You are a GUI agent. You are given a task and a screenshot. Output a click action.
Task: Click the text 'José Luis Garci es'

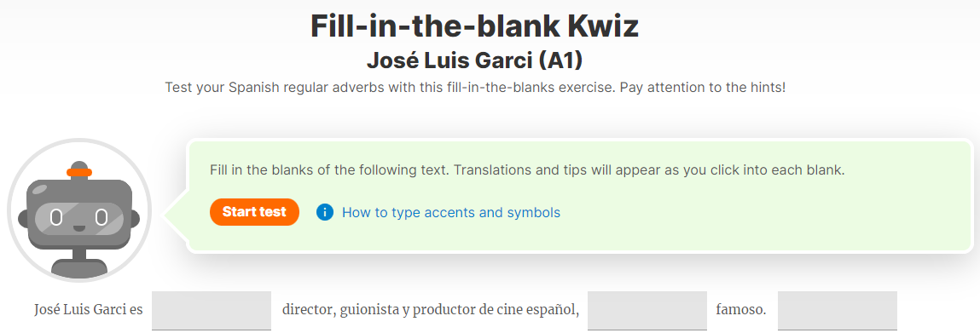pyautogui.click(x=89, y=309)
